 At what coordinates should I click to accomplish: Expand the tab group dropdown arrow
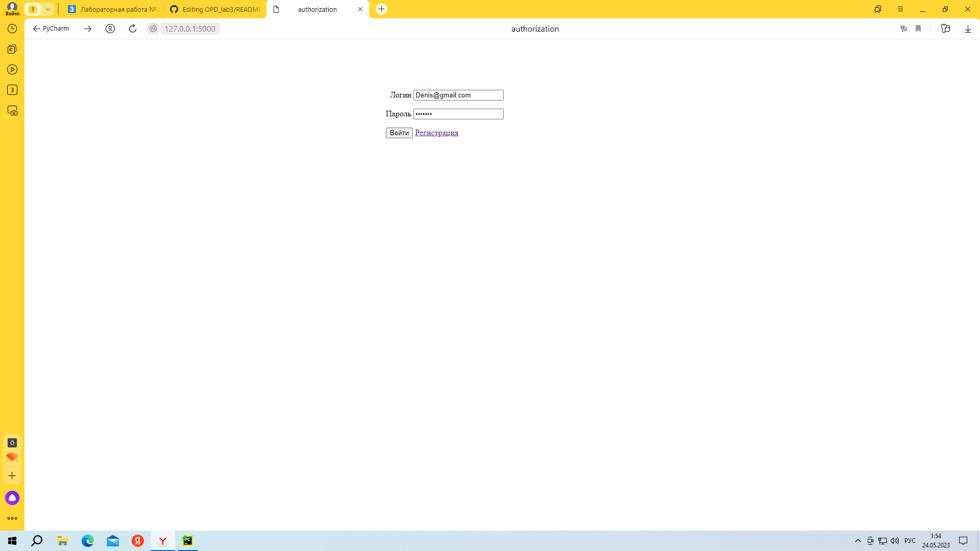[47, 9]
